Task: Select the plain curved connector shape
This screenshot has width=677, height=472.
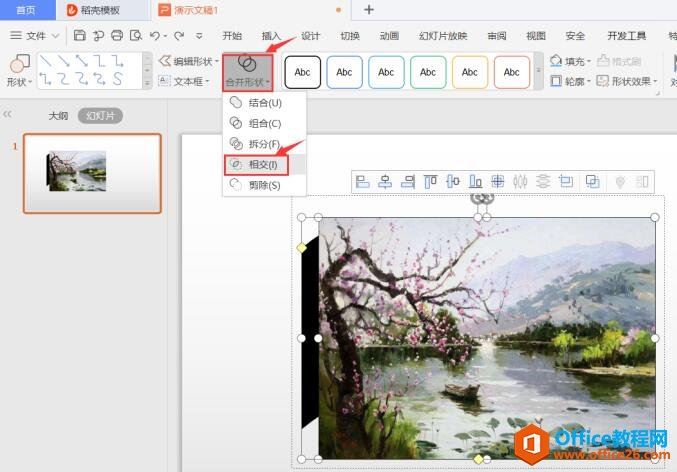Action: (63, 79)
